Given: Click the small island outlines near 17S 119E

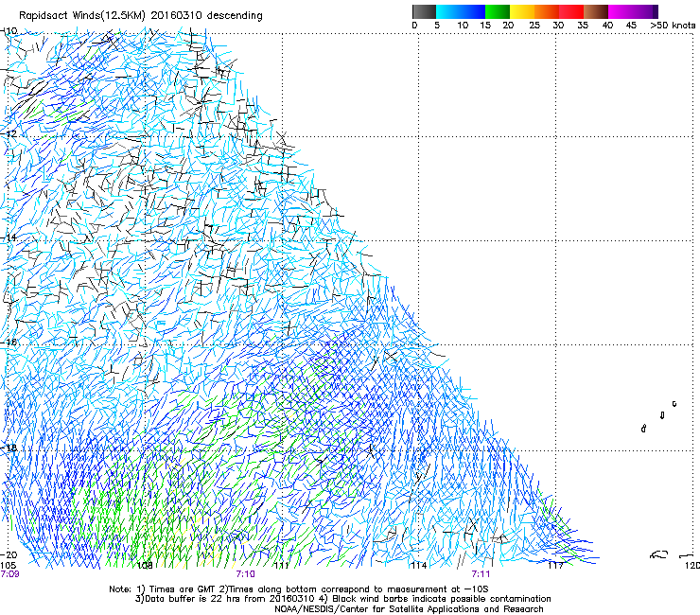Looking at the screenshot, I should coord(659,416).
